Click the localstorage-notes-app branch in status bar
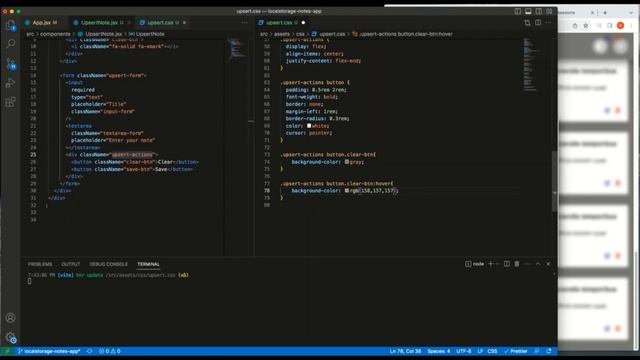The image size is (640, 360). coord(49,351)
